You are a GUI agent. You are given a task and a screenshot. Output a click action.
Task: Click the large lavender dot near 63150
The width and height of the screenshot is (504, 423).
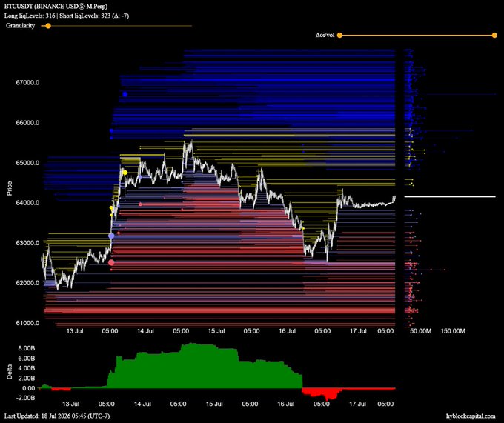tap(111, 236)
